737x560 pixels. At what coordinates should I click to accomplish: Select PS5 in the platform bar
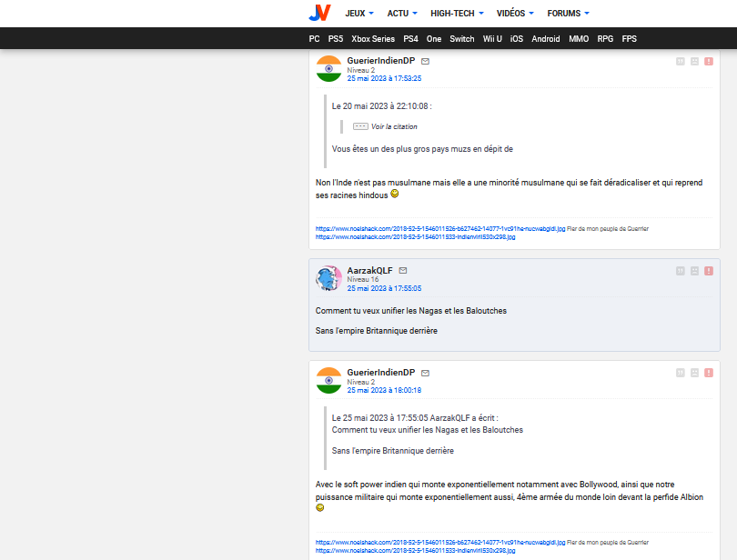[x=336, y=39]
